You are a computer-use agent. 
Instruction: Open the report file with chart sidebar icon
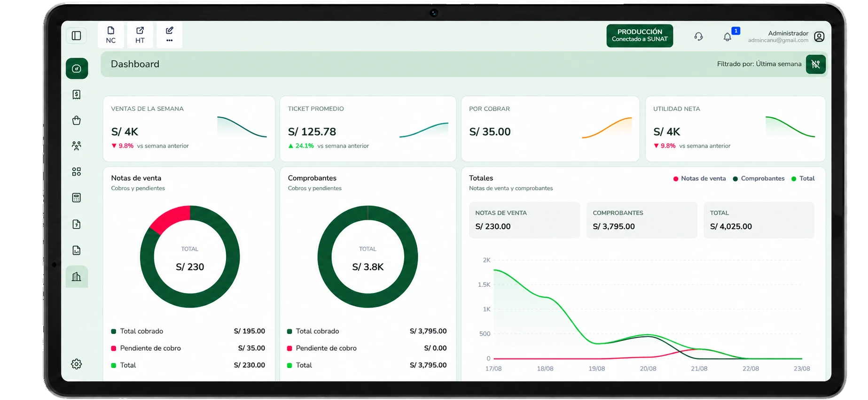coord(77,250)
